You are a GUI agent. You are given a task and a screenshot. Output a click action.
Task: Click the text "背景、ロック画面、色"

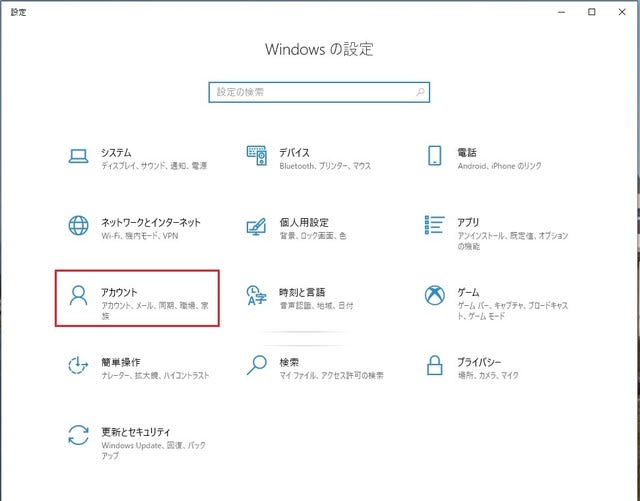(313, 236)
